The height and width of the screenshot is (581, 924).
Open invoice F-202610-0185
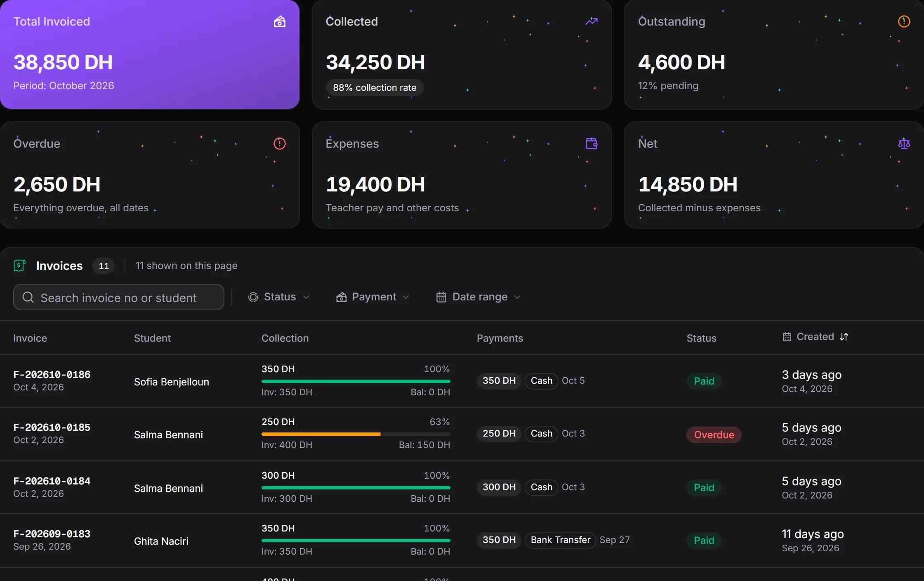pos(52,427)
